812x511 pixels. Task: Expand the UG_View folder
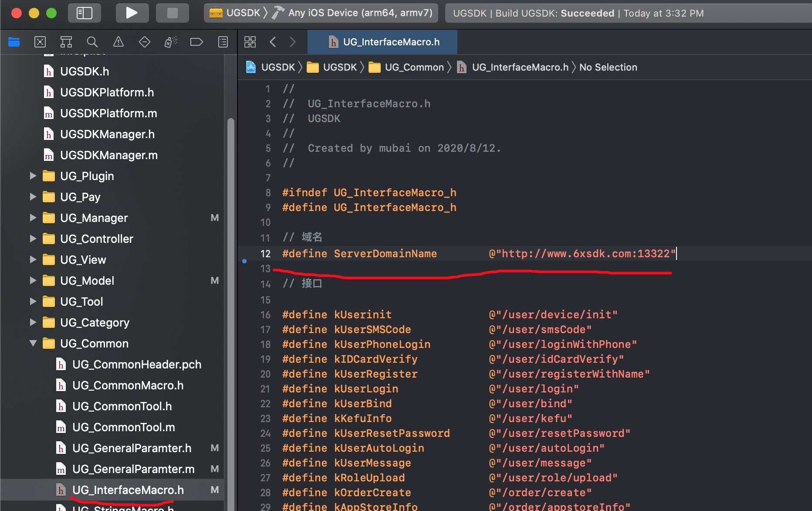coord(33,259)
